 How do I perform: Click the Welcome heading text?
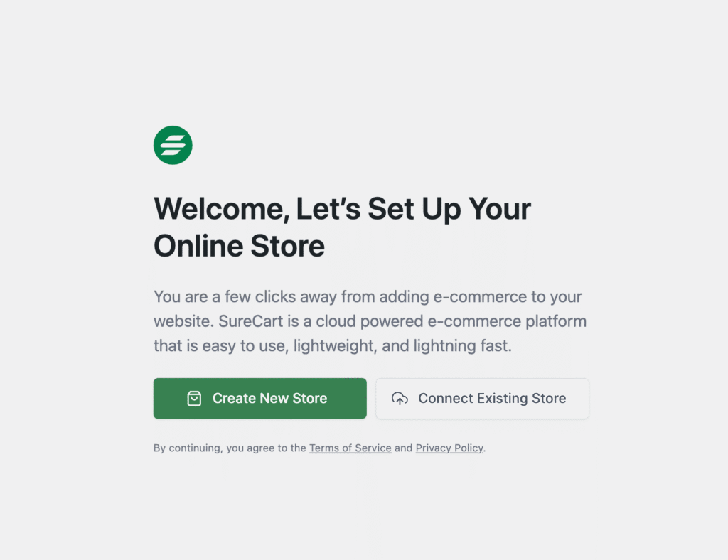click(x=342, y=227)
